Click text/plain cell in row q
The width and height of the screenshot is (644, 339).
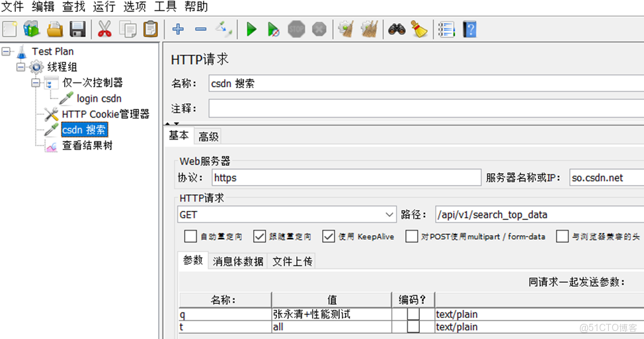point(540,315)
